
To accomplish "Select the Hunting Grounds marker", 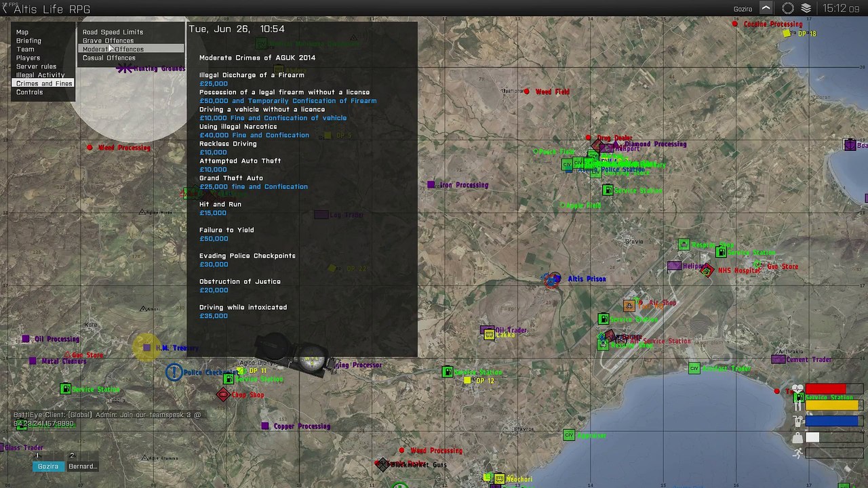I will 125,68.
